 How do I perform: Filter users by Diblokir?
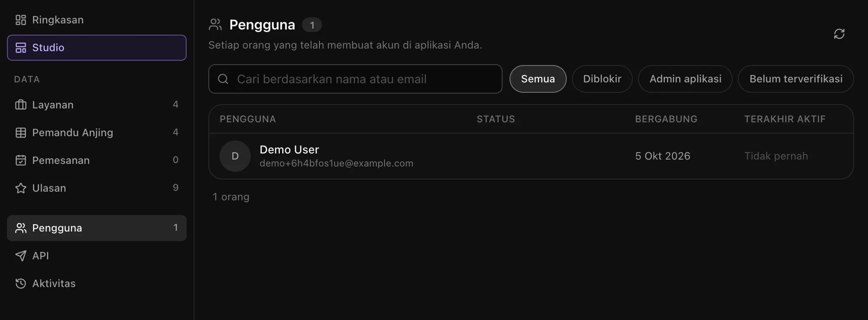tap(602, 79)
